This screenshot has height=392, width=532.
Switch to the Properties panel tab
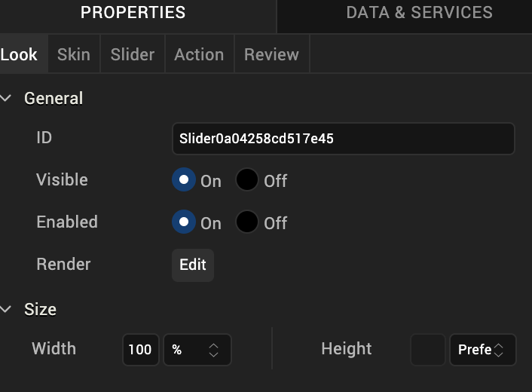(133, 13)
